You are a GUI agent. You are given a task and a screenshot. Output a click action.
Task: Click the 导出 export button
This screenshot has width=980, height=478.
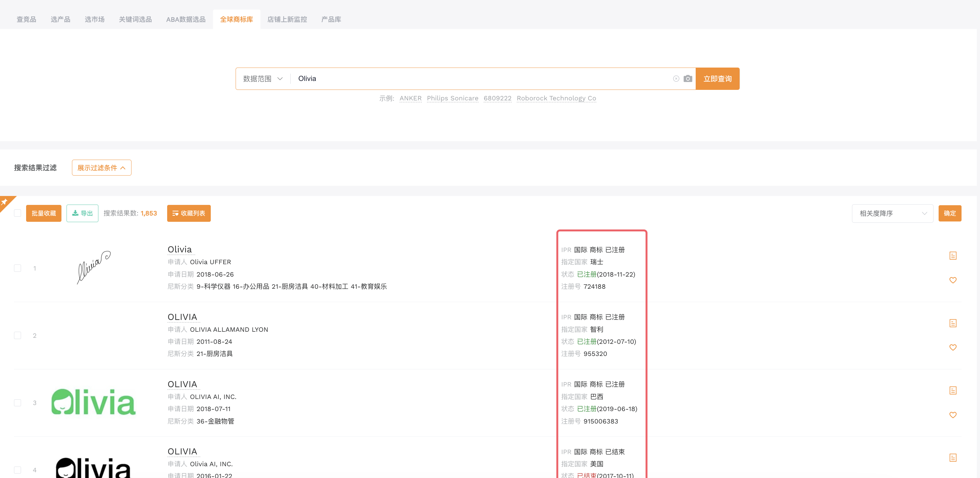[82, 213]
